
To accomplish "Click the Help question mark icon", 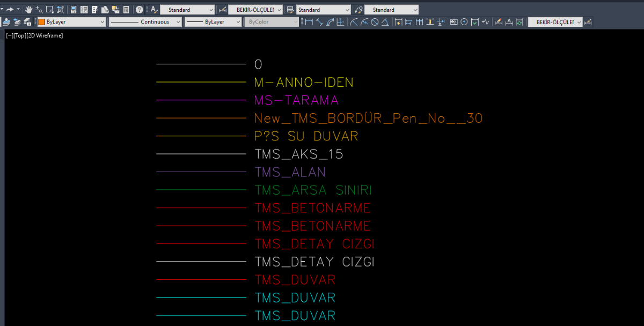I will pyautogui.click(x=140, y=10).
